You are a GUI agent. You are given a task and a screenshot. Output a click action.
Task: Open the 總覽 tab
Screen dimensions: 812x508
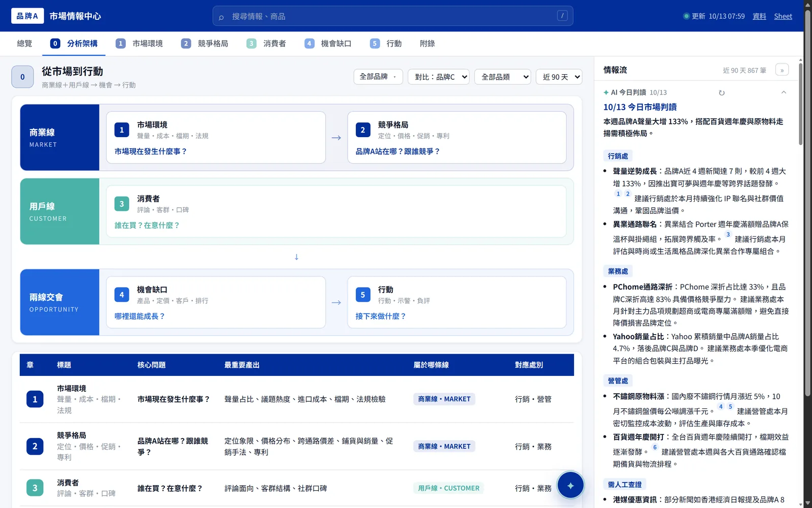24,44
